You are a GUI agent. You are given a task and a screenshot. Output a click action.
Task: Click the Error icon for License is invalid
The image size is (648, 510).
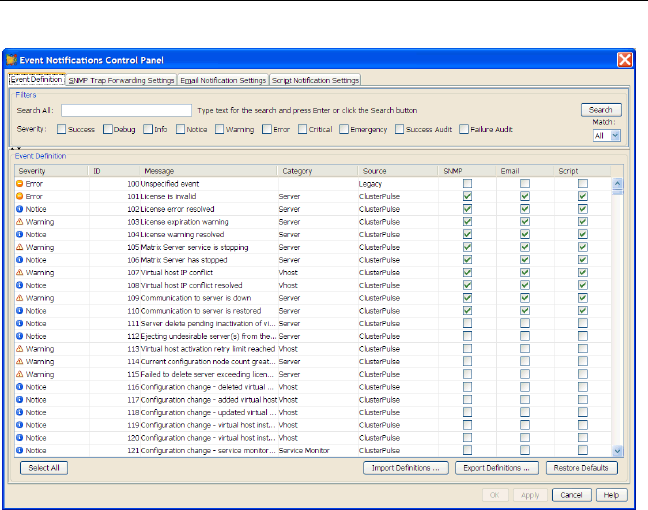coord(20,197)
